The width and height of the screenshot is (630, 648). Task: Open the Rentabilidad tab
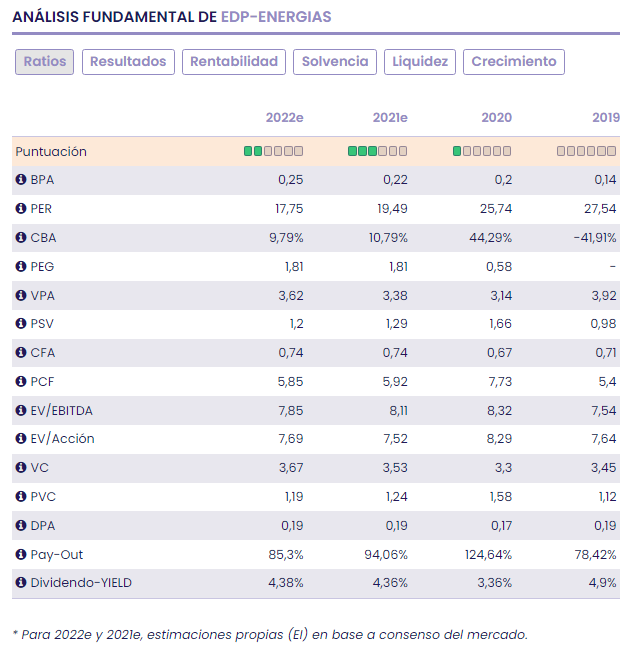[234, 62]
